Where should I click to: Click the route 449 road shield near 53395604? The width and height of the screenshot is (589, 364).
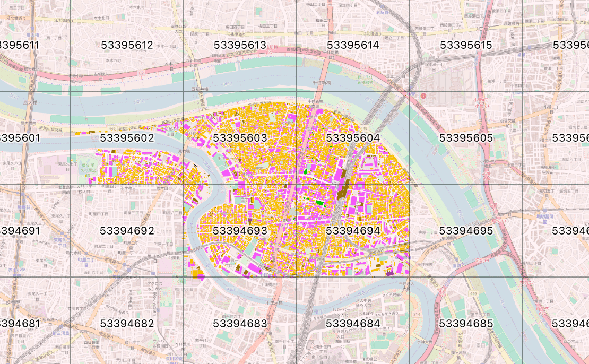363,128
